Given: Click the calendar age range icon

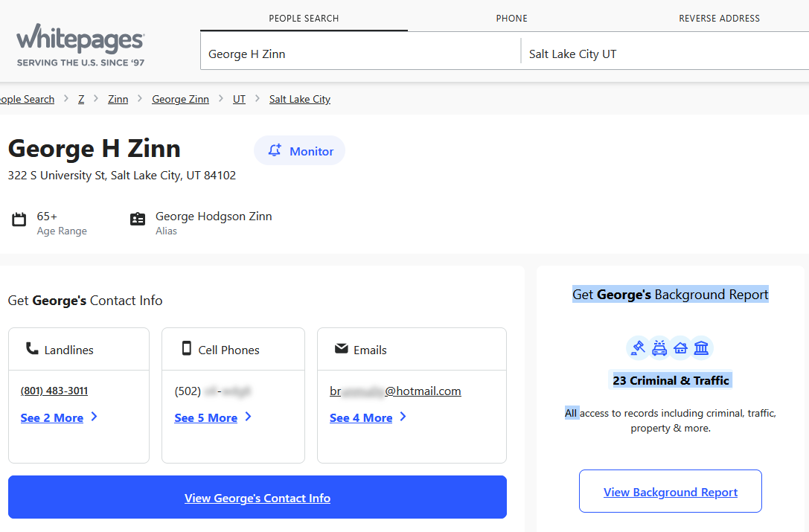Looking at the screenshot, I should 19,219.
